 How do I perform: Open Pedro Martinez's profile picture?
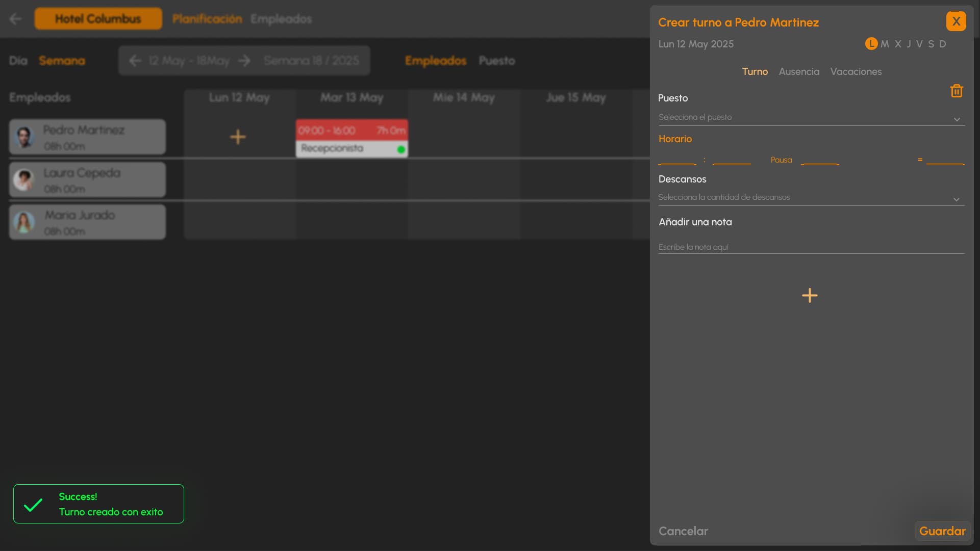coord(23,137)
